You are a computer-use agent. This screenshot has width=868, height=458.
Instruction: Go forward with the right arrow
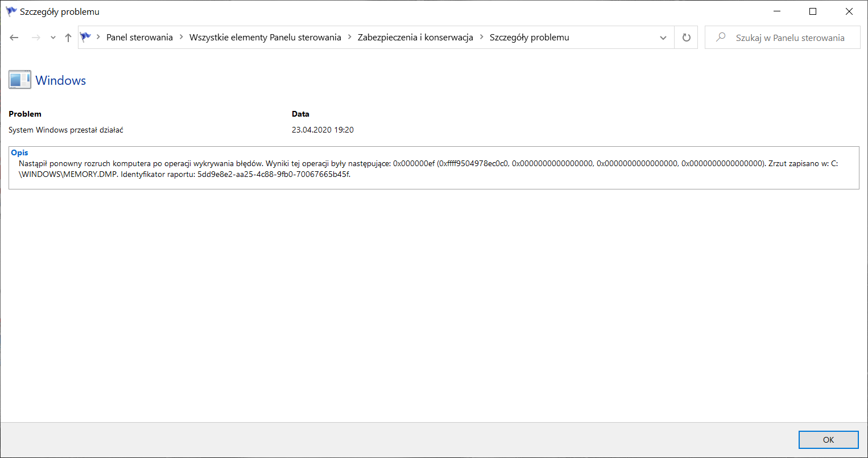35,38
